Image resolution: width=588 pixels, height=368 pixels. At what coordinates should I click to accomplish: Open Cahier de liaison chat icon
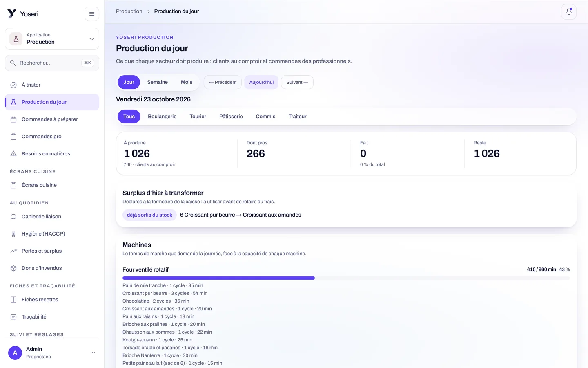pyautogui.click(x=13, y=217)
